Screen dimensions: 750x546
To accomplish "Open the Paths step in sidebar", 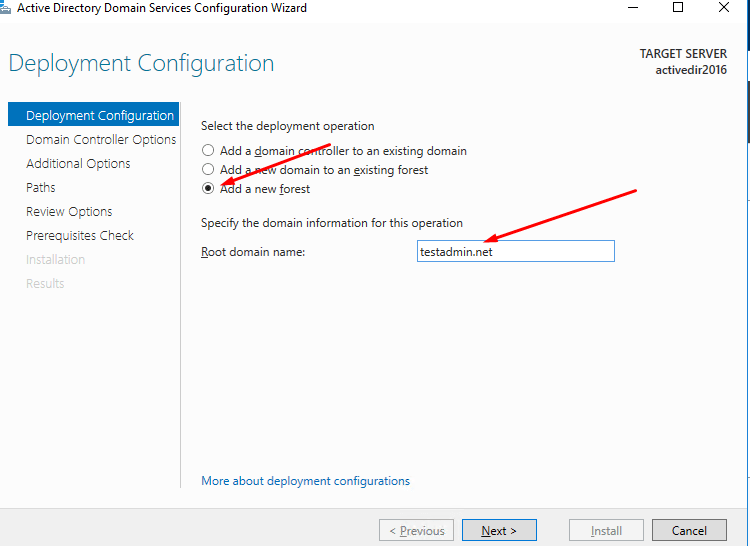I will click(41, 188).
